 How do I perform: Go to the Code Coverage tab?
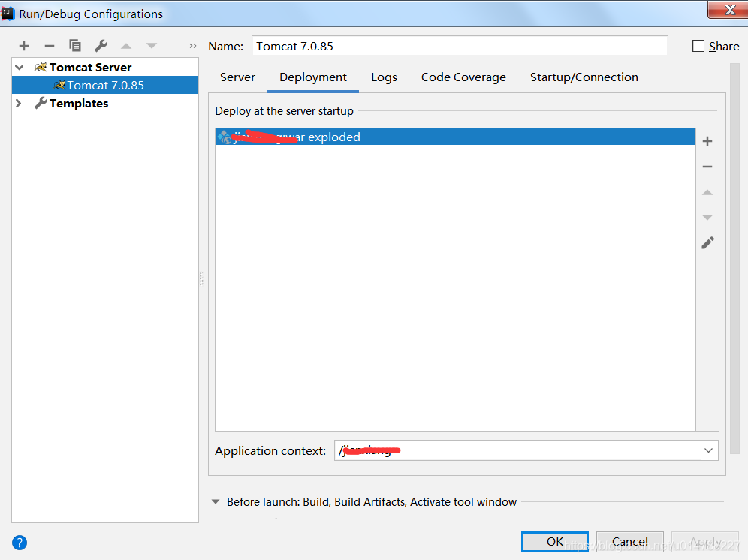[463, 77]
